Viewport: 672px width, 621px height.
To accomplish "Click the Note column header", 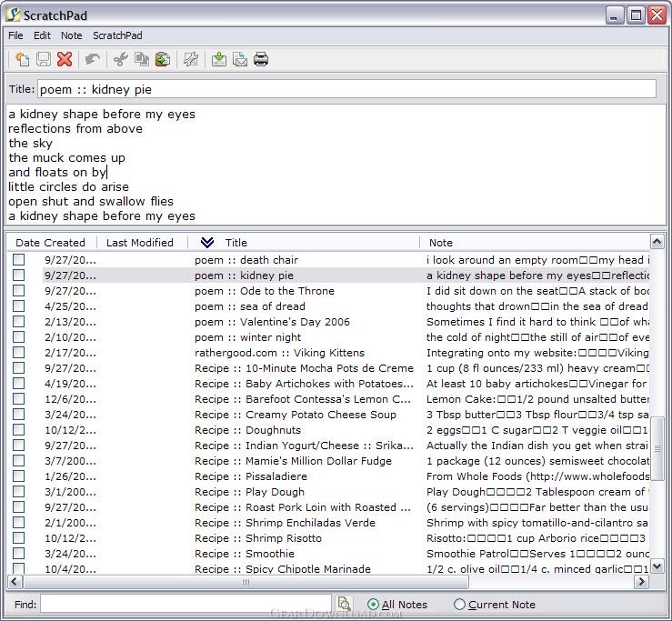I will (535, 243).
